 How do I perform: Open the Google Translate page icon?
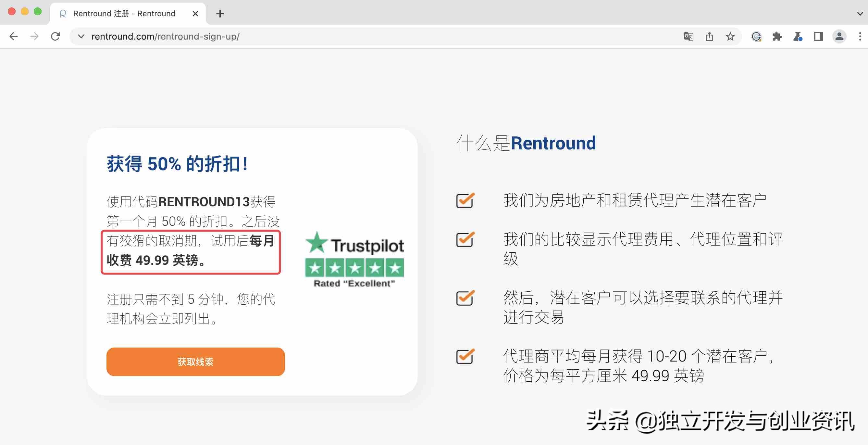coord(688,36)
